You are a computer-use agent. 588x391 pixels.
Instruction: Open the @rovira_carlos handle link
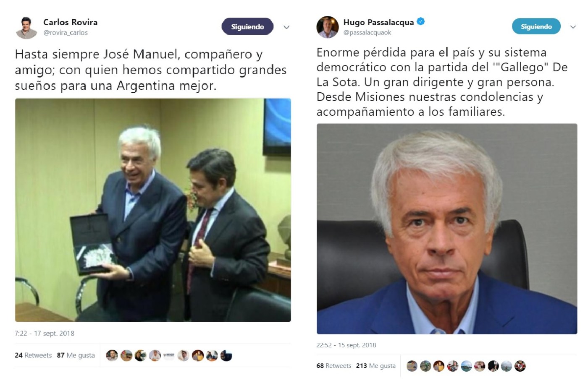point(66,33)
